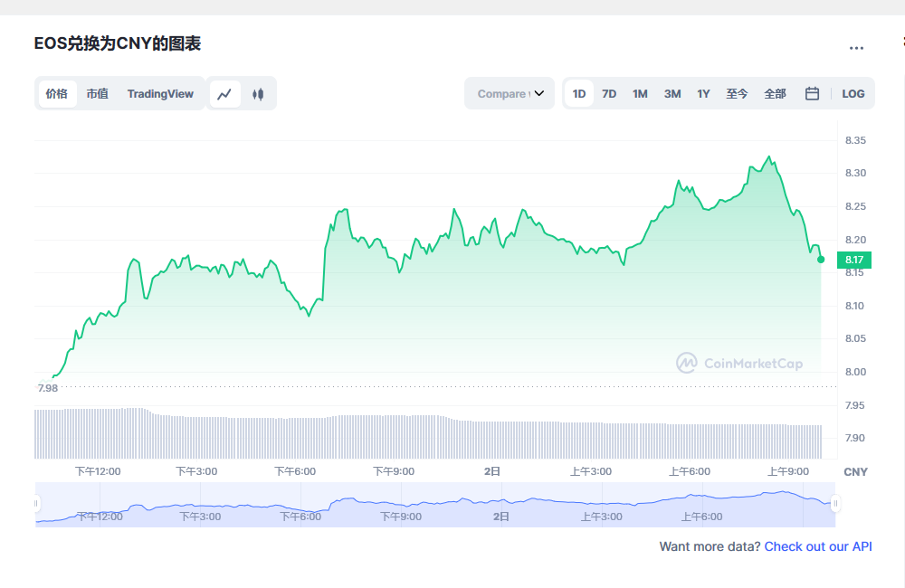Switch to the candlestick chart view
The height and width of the screenshot is (588, 905).
click(259, 93)
